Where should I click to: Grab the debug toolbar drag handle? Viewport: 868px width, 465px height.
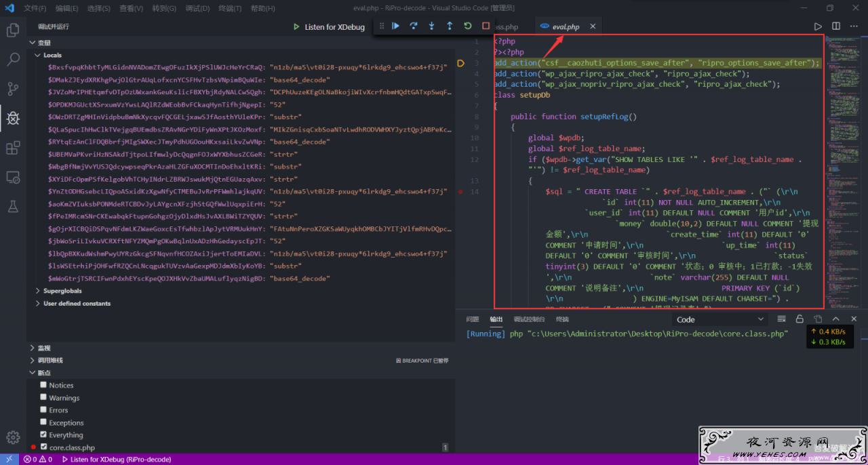coord(381,26)
